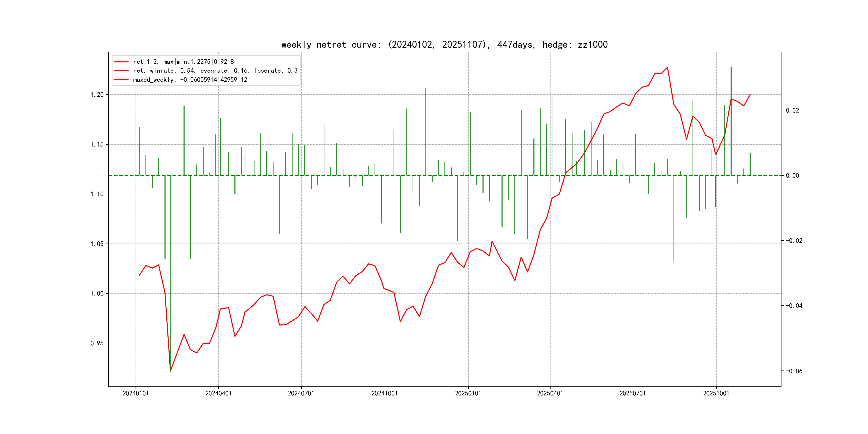
Task: Click the red line swatch beside net:1.2 legend
Action: [121, 62]
